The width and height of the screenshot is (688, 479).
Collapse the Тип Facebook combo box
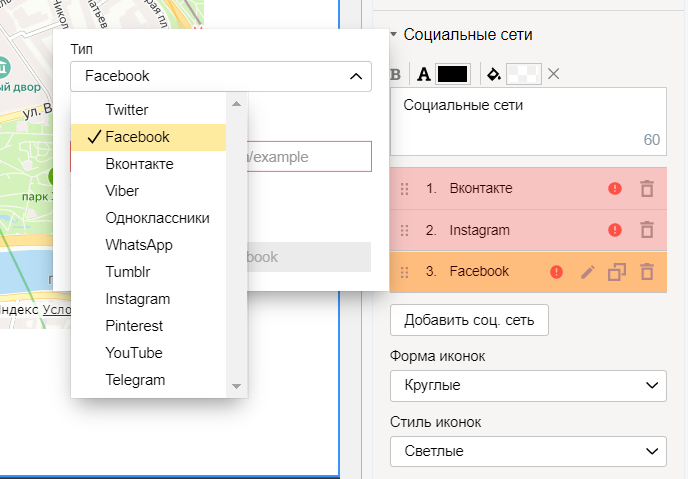pos(221,76)
